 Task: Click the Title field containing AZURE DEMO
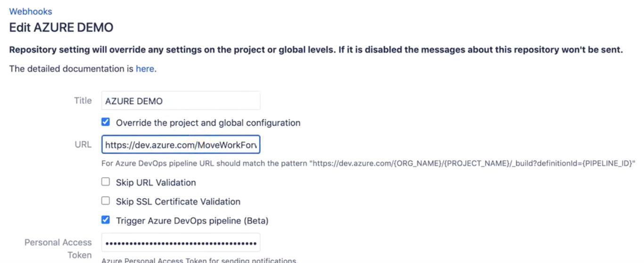point(181,101)
